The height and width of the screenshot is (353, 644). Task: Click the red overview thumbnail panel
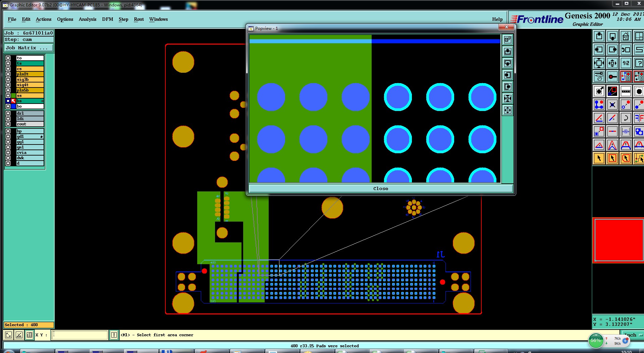[x=618, y=240]
